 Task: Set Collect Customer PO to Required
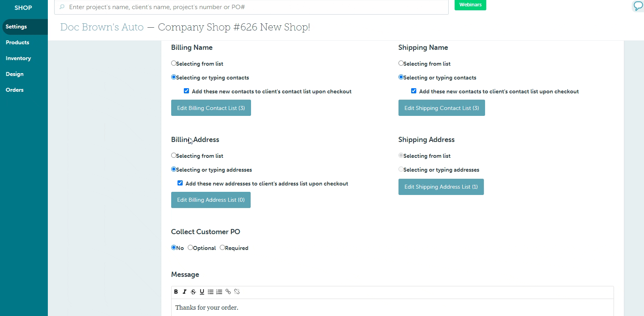coord(223,248)
